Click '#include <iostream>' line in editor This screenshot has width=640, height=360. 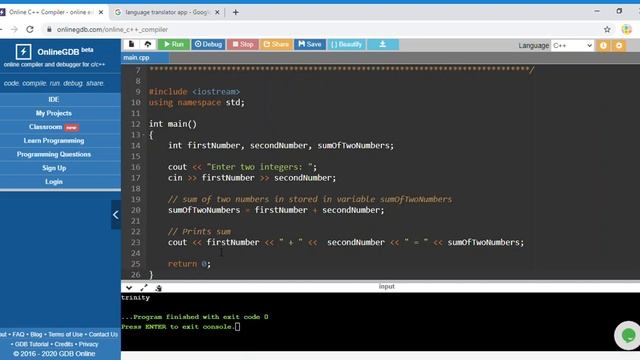(194, 92)
